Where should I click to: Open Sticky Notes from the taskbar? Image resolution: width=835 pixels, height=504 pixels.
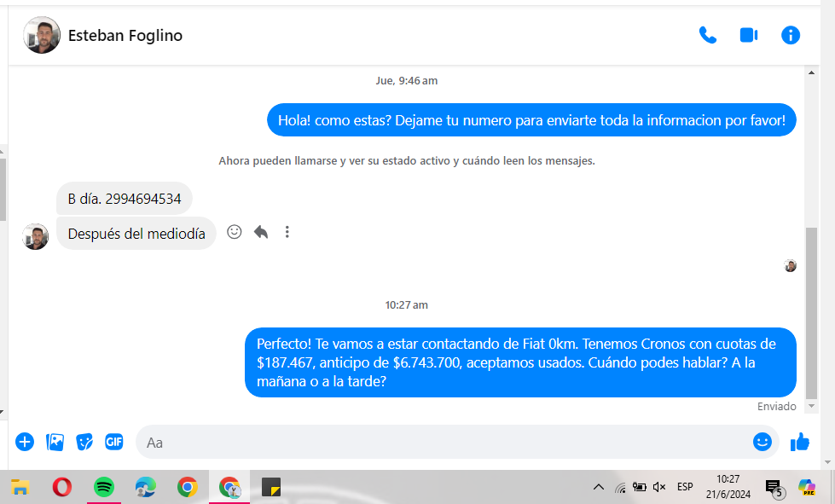click(x=271, y=487)
